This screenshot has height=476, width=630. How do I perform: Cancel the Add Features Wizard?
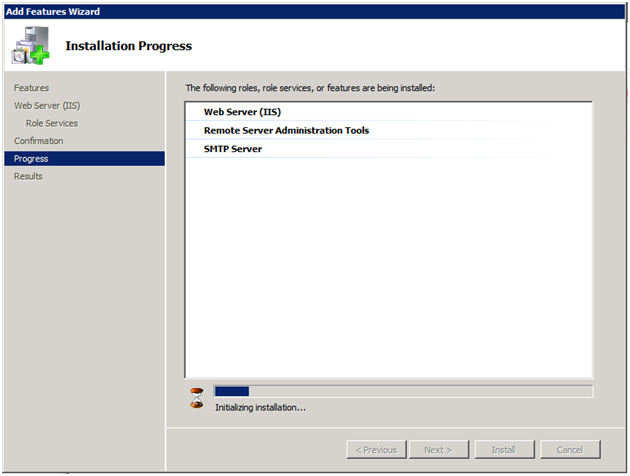(x=571, y=450)
